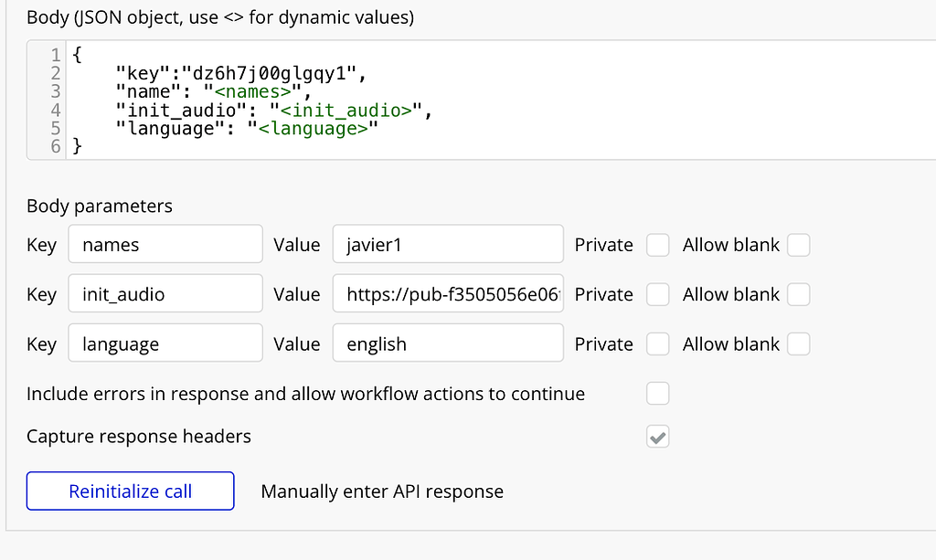Toggle Allow blank for language parameter
Image resolution: width=936 pixels, height=560 pixels.
pos(799,343)
